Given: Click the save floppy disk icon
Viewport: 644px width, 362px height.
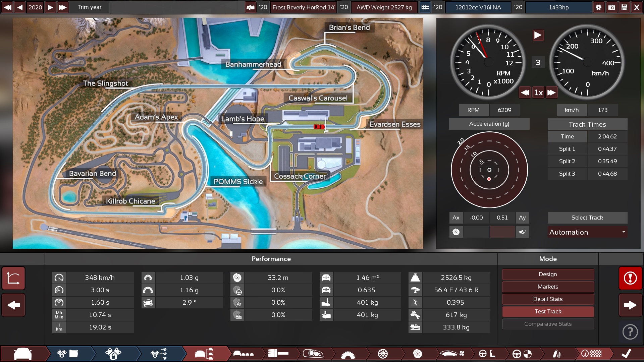Looking at the screenshot, I should pyautogui.click(x=624, y=7).
